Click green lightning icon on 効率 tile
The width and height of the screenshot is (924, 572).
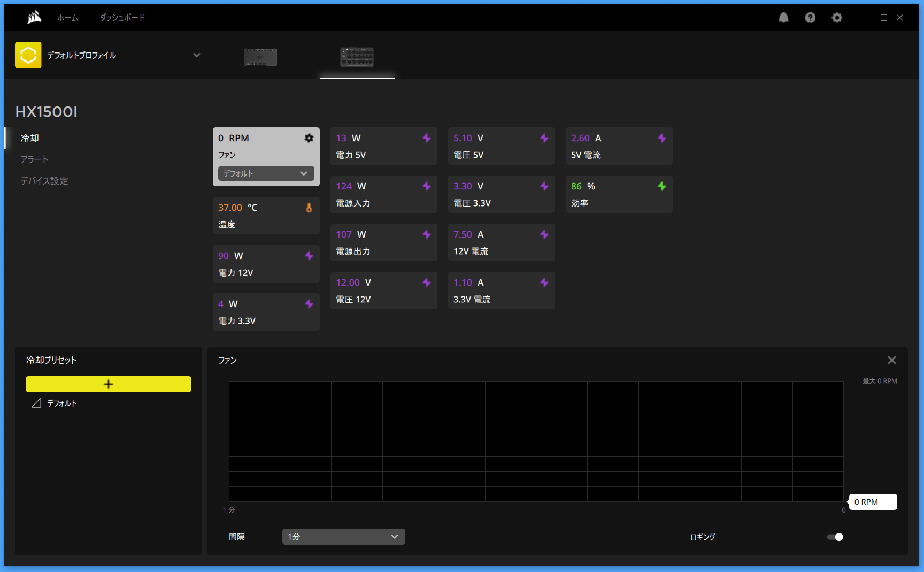coord(662,186)
